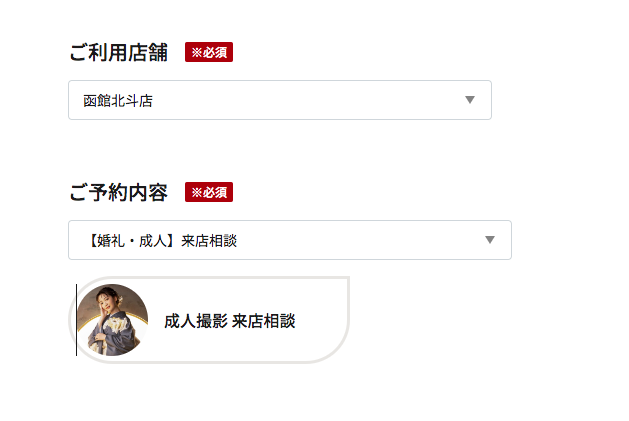Open the ご利用店舗 store select box
Image resolution: width=629 pixels, height=421 pixels.
[280, 100]
